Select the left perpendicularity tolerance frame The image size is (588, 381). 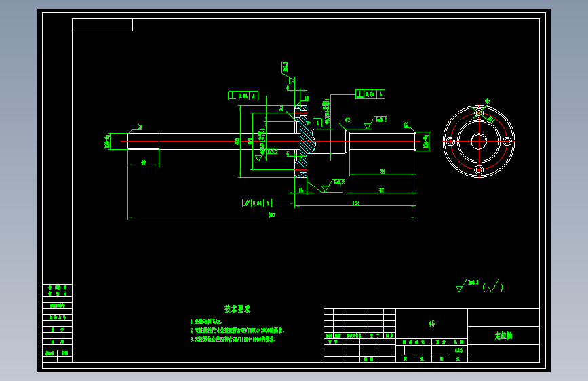coord(243,96)
